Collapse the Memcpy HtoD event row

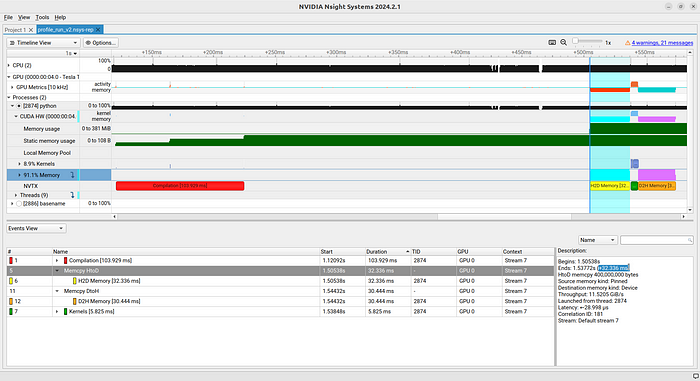(x=57, y=271)
